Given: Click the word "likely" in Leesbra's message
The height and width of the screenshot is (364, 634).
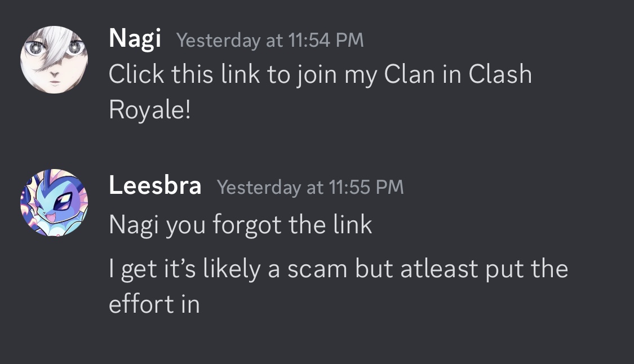Looking at the screenshot, I should [233, 269].
